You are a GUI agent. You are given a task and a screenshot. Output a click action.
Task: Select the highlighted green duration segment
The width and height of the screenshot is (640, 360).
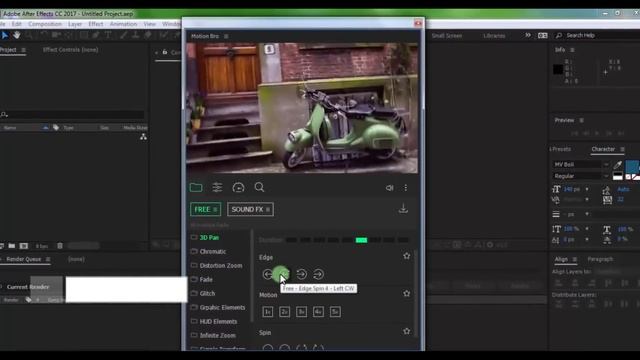point(361,240)
